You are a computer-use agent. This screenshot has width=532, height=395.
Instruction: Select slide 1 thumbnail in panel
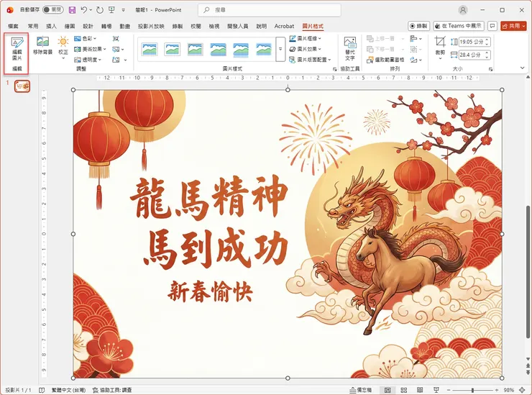click(x=22, y=86)
